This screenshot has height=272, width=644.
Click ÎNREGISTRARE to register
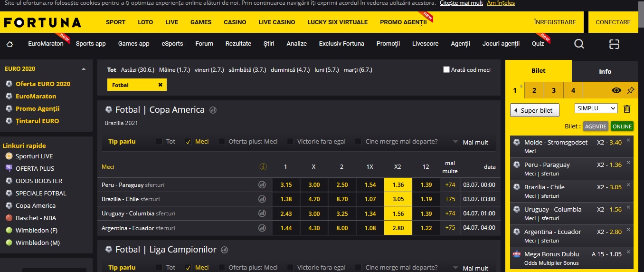click(555, 22)
